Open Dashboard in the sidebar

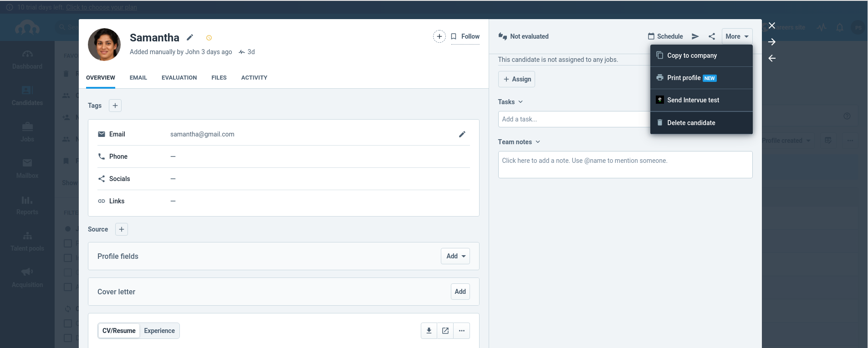pos(27,60)
